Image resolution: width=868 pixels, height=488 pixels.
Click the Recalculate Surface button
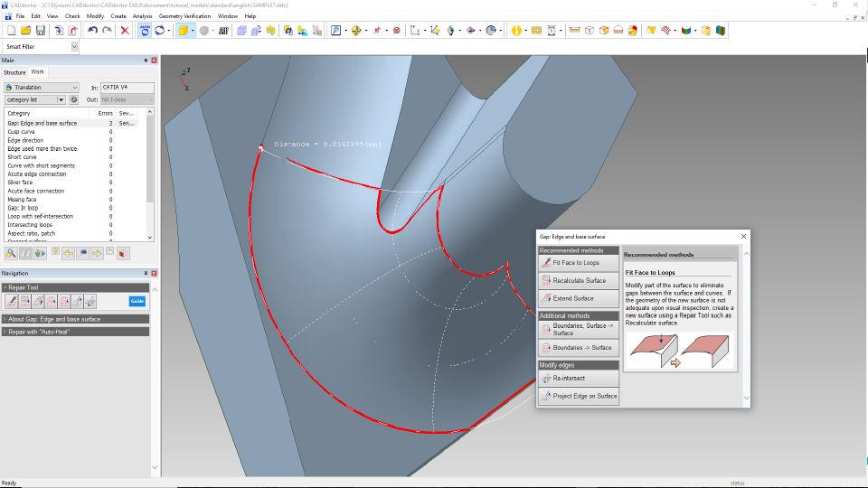point(578,280)
